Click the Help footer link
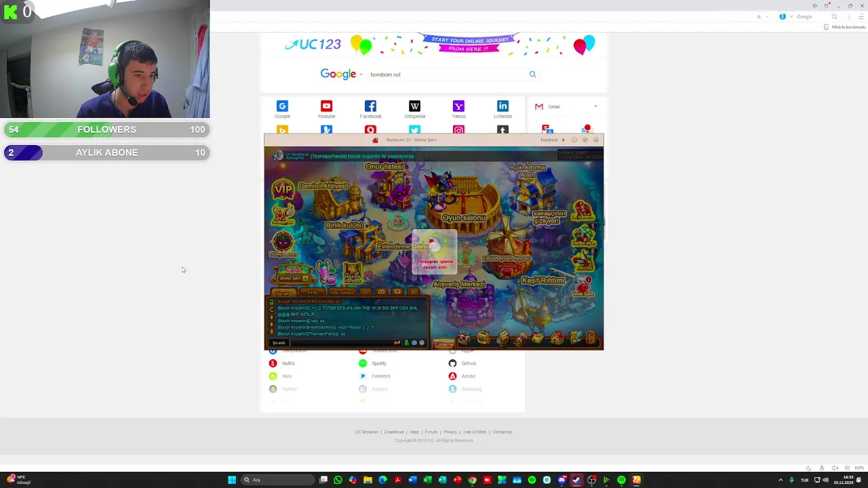 click(x=414, y=432)
